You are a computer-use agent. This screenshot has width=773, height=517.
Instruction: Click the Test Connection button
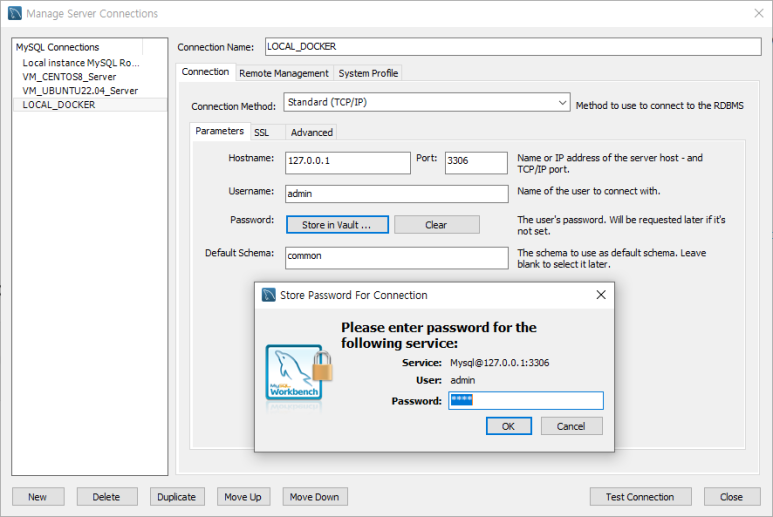coord(640,497)
